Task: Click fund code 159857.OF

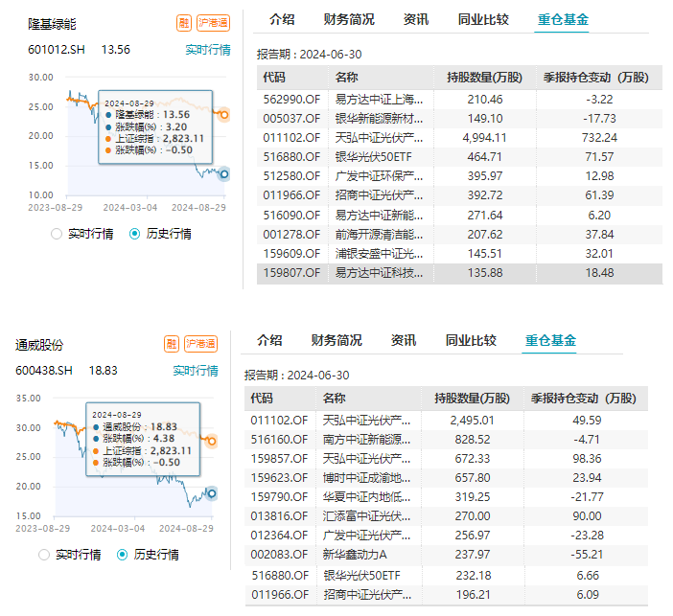Action: 279,459
